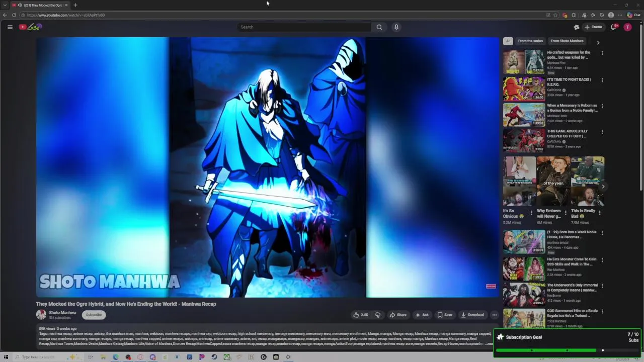644x362 pixels.
Task: Dislike the video with thumbs down
Action: tap(378, 315)
